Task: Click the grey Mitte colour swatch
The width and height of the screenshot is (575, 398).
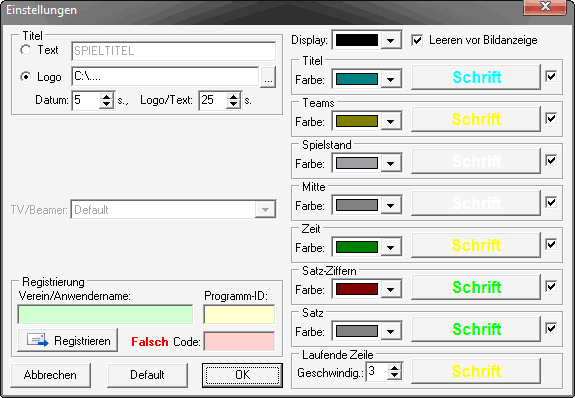Action: (x=357, y=205)
